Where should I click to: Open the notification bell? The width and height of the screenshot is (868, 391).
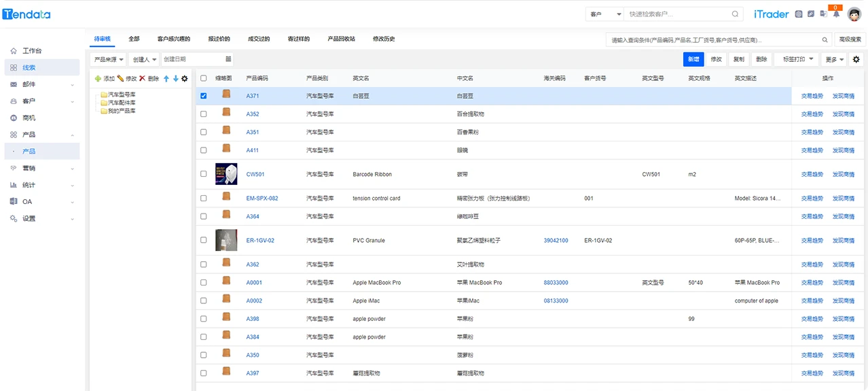[x=836, y=14]
